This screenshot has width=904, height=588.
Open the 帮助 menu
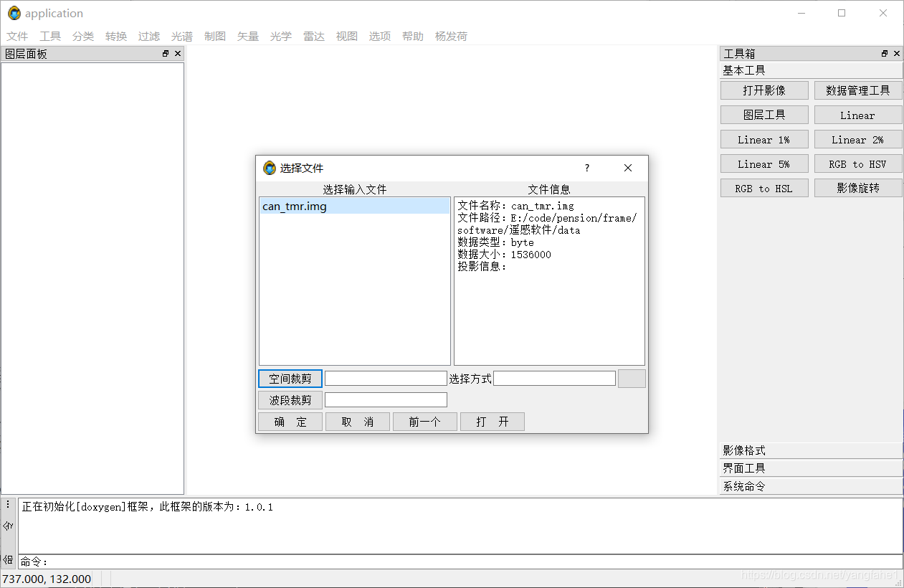413,37
